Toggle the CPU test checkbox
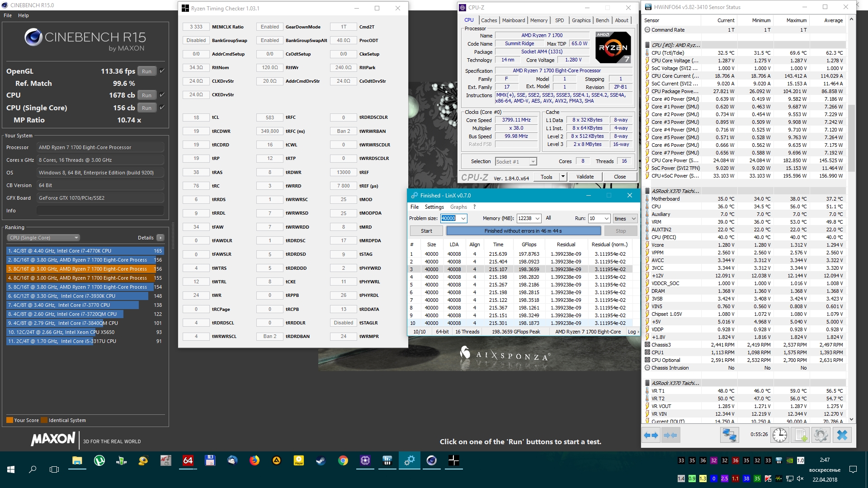This screenshot has width=868, height=488. click(162, 95)
